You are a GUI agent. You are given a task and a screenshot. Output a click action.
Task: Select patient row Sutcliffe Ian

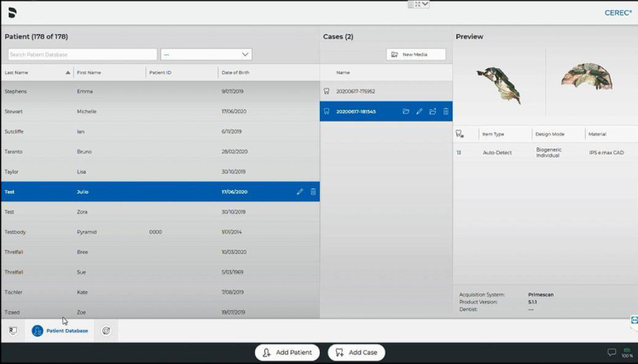tap(160, 131)
